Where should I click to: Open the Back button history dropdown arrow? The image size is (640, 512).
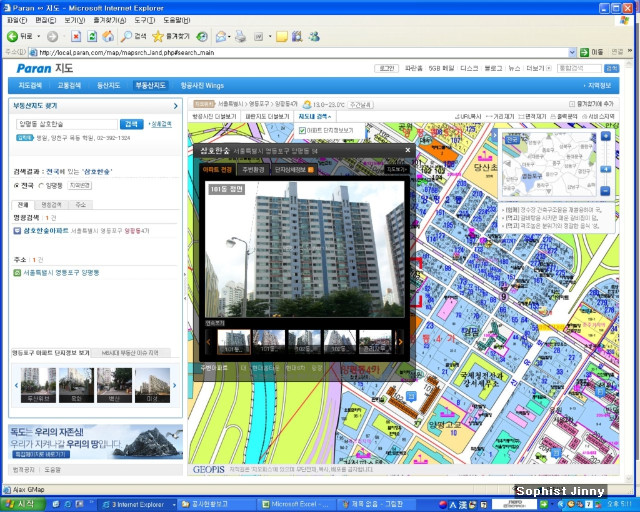[39, 37]
